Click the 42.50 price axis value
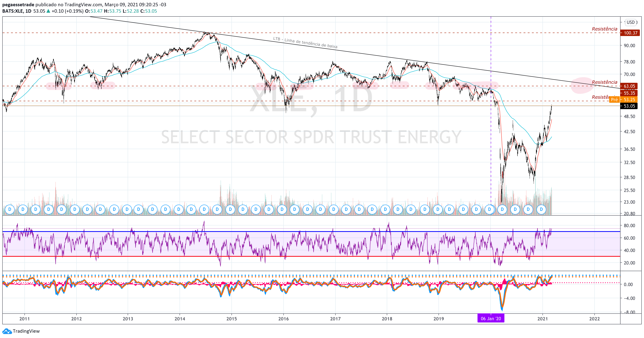Image resolution: width=644 pixels, height=338 pixels. 629,131
